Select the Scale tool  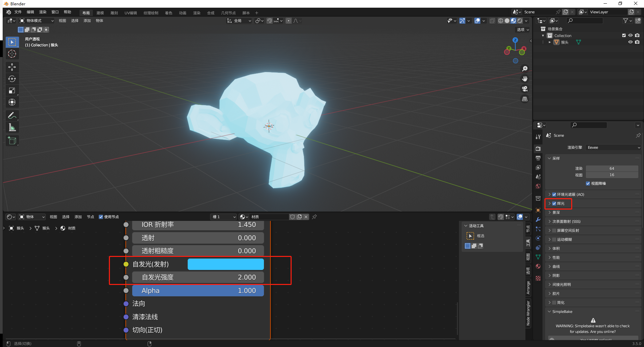tap(12, 90)
